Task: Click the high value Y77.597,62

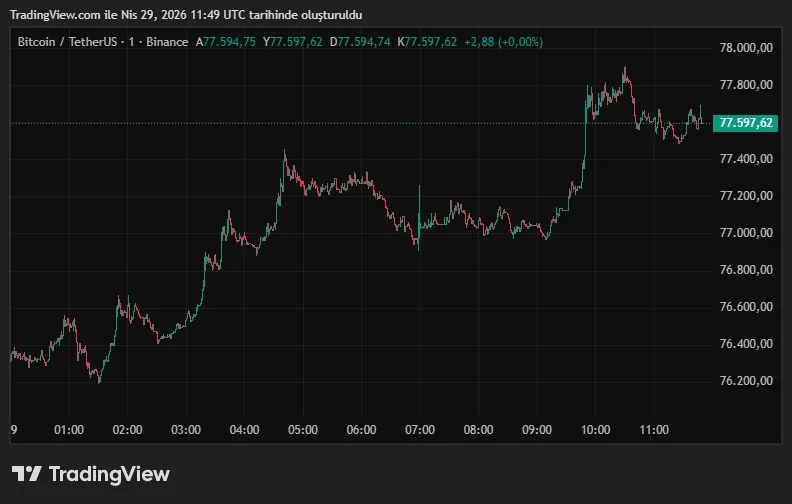Action: point(292,42)
